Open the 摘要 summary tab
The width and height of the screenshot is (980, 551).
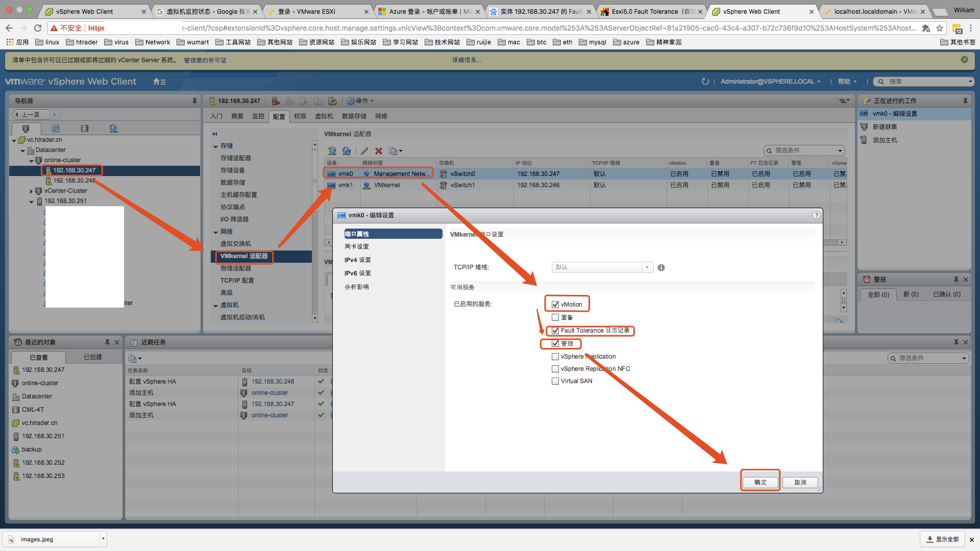(x=237, y=116)
